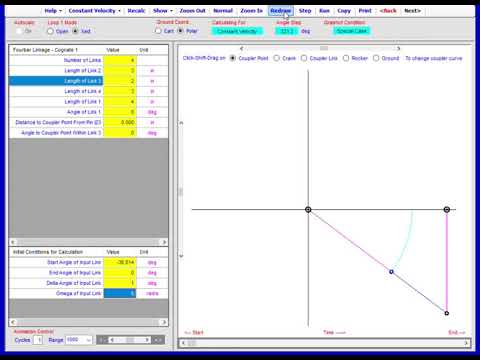Go to the previous page with <Back
The height and width of the screenshot is (360, 480).
(388, 11)
